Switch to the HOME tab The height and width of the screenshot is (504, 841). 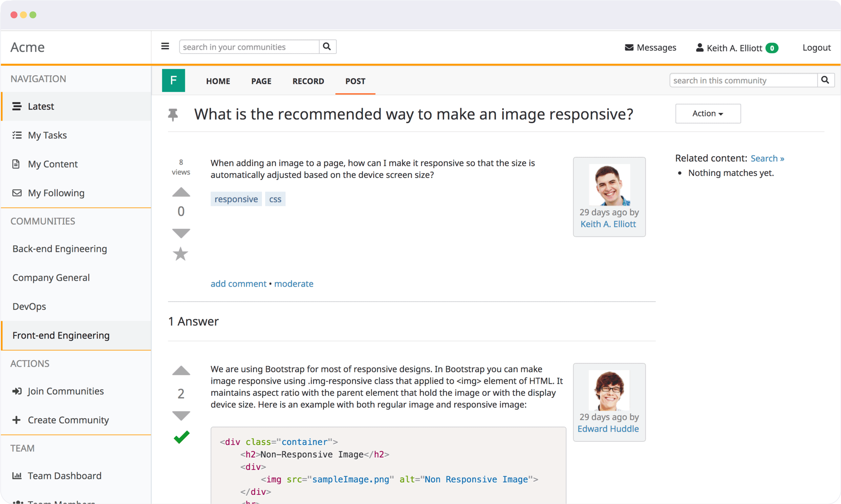pos(218,80)
